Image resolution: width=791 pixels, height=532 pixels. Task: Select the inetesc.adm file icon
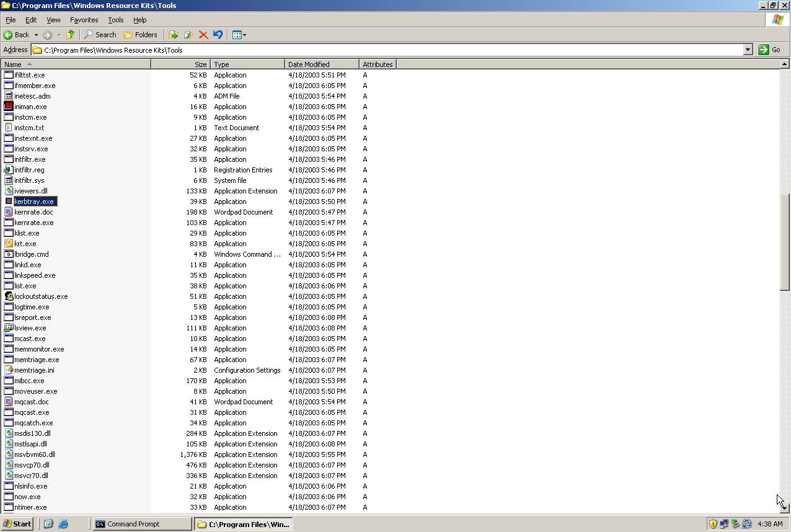point(9,96)
